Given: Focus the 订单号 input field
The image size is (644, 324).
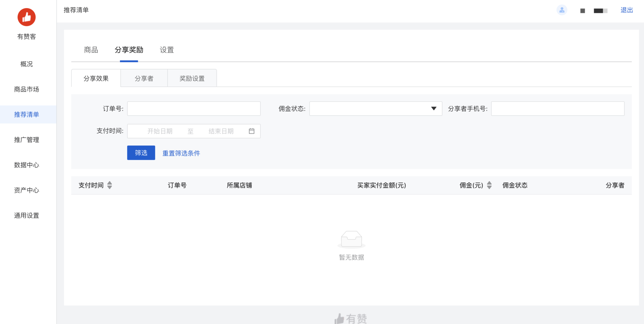Looking at the screenshot, I should point(194,109).
